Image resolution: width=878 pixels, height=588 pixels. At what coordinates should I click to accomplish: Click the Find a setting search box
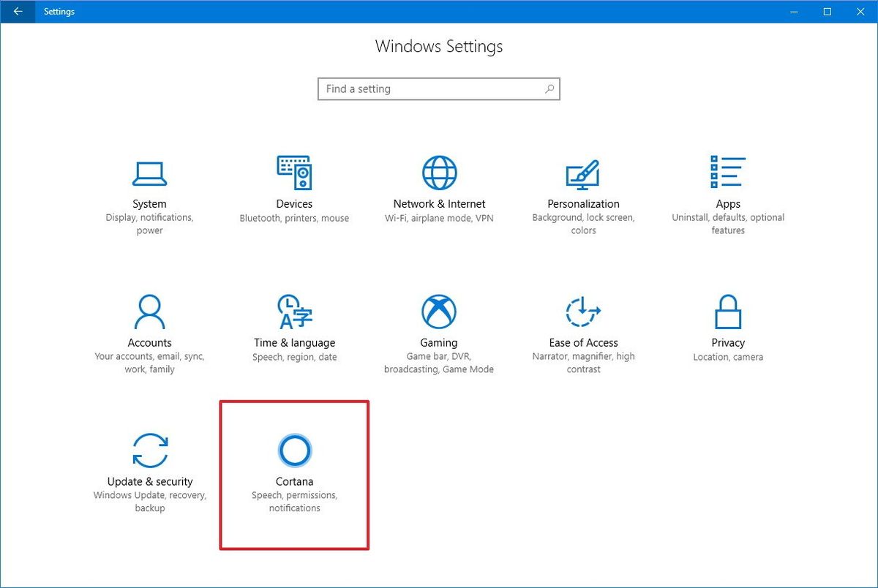424,88
